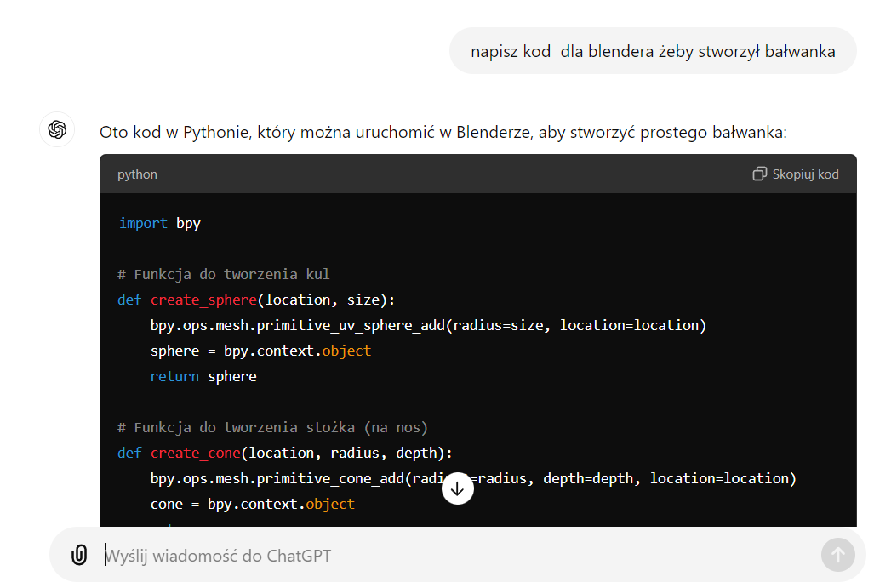Click the create_cone function name
This screenshot has width=874, height=588.
pyautogui.click(x=195, y=453)
